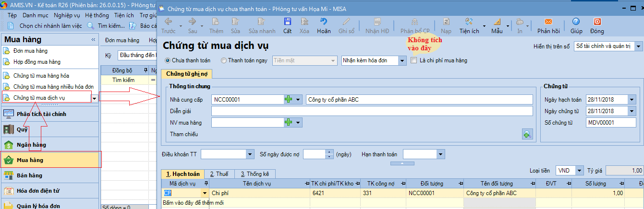Open Hiển thị trên sổ dropdown

pos(638,46)
